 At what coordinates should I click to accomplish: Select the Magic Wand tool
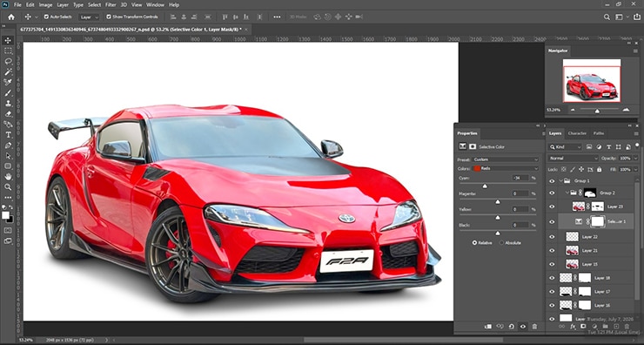(x=8, y=72)
